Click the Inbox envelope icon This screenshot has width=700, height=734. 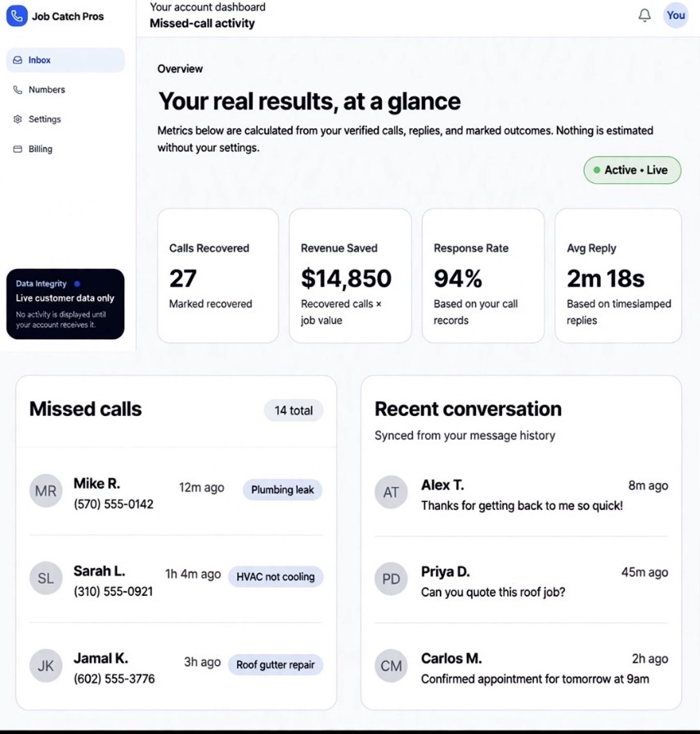tap(18, 60)
